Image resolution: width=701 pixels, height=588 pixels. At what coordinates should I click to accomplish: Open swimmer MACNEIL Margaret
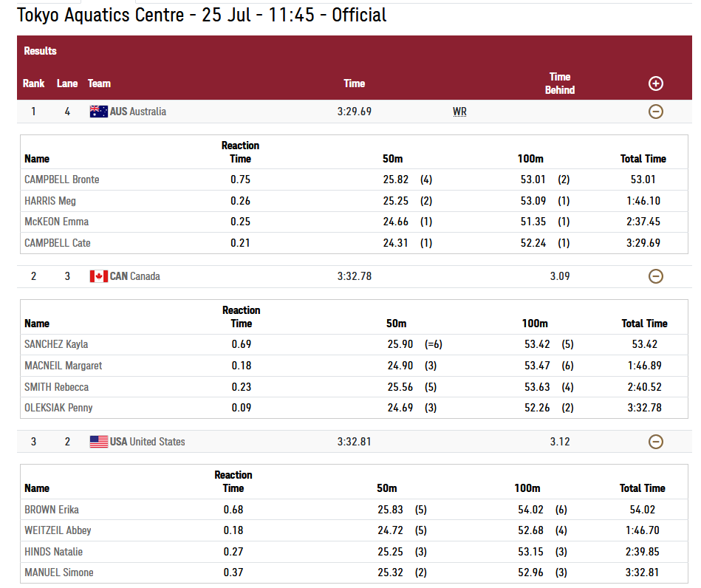coord(63,366)
